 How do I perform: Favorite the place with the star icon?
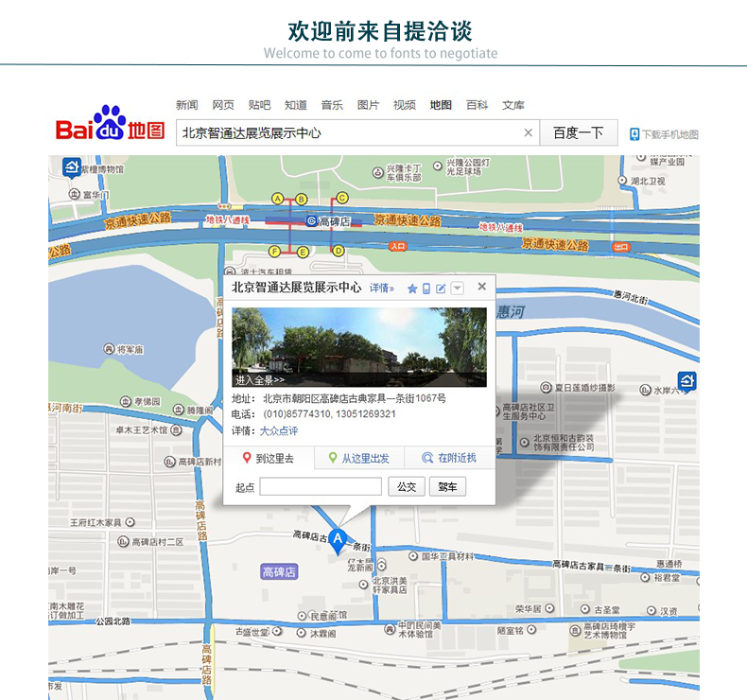(412, 289)
